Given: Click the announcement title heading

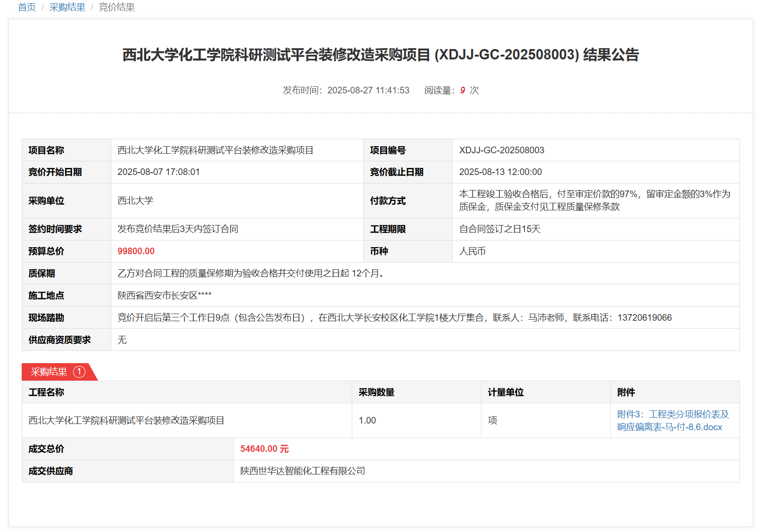Looking at the screenshot, I should pyautogui.click(x=381, y=55).
